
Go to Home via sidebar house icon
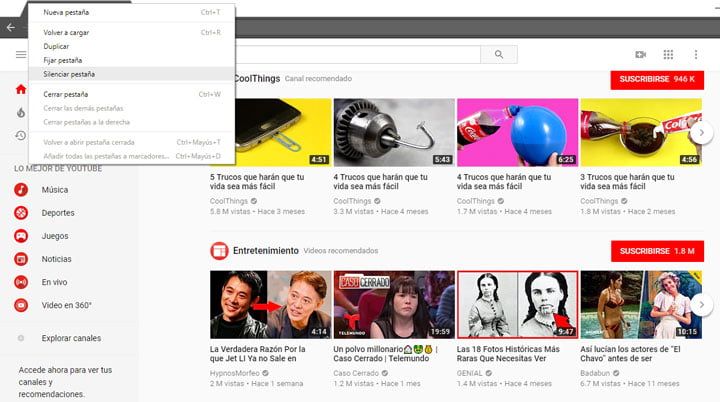21,89
